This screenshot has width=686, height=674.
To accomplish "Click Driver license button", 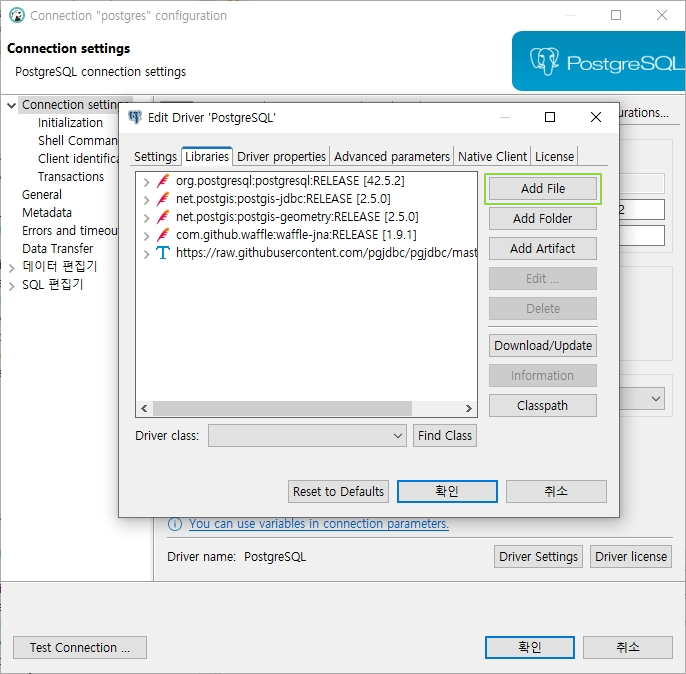I will [631, 556].
